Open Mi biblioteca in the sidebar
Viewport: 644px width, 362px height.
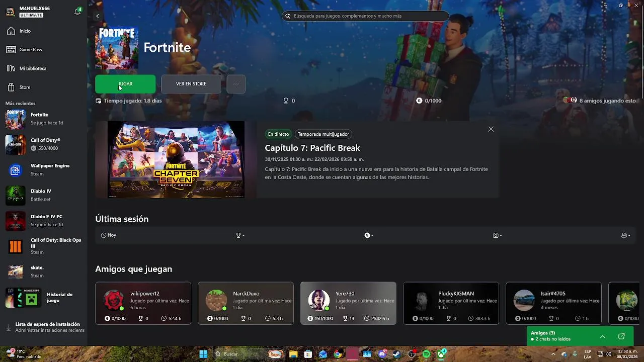(x=43, y=68)
